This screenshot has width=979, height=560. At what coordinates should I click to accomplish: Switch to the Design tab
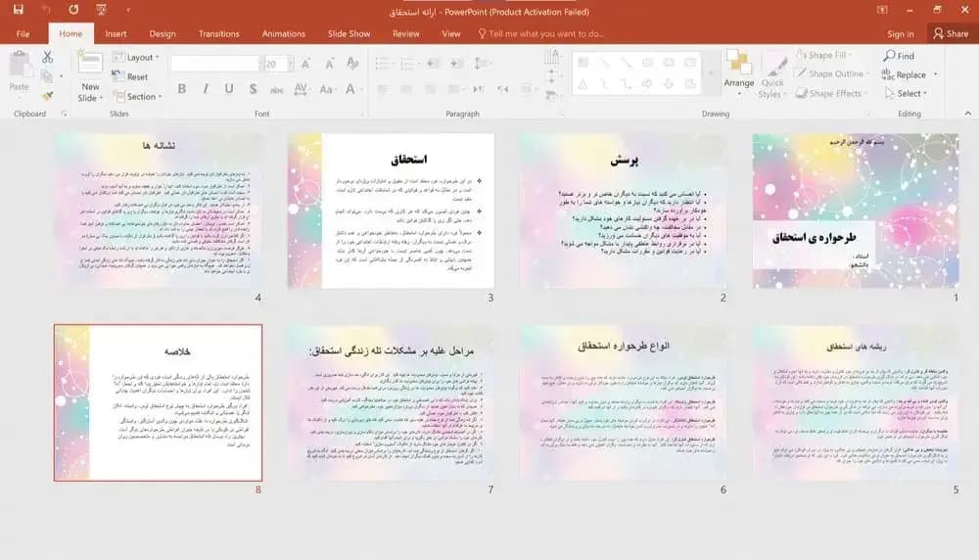[163, 33]
